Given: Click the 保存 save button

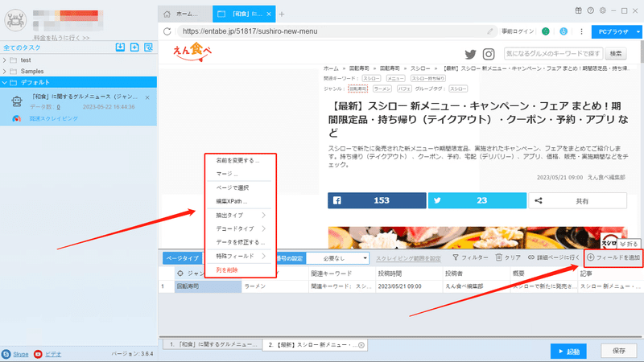Looking at the screenshot, I should [x=618, y=351].
